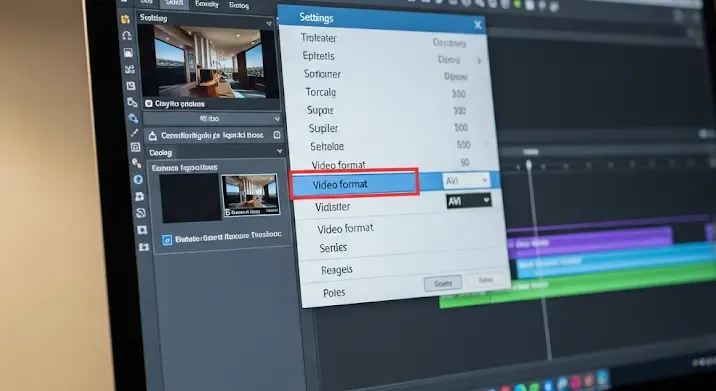Click the yellow icon heading the left sidebar
This screenshot has height=391, width=716.
[x=125, y=19]
